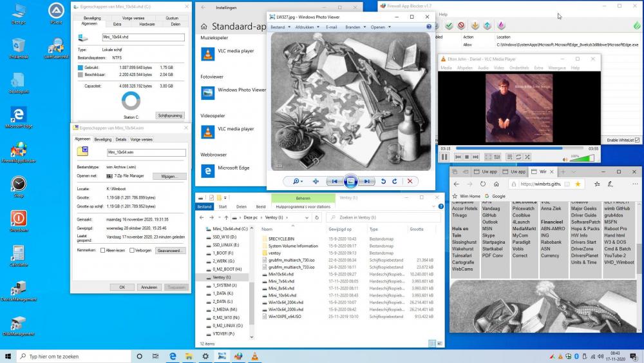Delete the photo with the red X icon
The width and height of the screenshot is (644, 363).
click(410, 181)
